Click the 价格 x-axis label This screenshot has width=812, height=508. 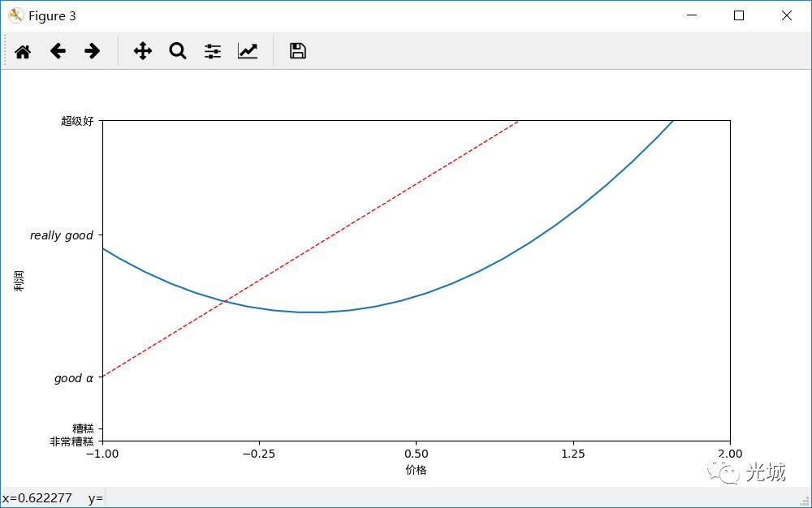click(416, 470)
